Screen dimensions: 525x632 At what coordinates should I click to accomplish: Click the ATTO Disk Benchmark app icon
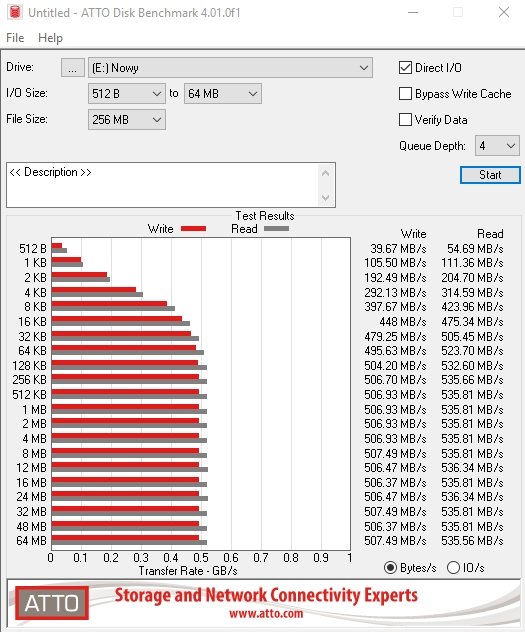[x=15, y=12]
